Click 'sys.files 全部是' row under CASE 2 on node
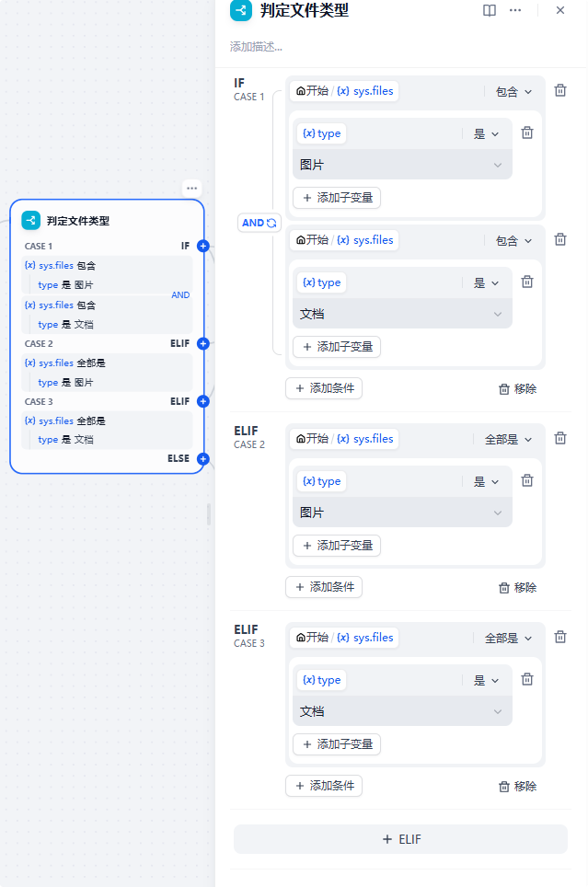The width and height of the screenshot is (588, 887). (x=107, y=363)
